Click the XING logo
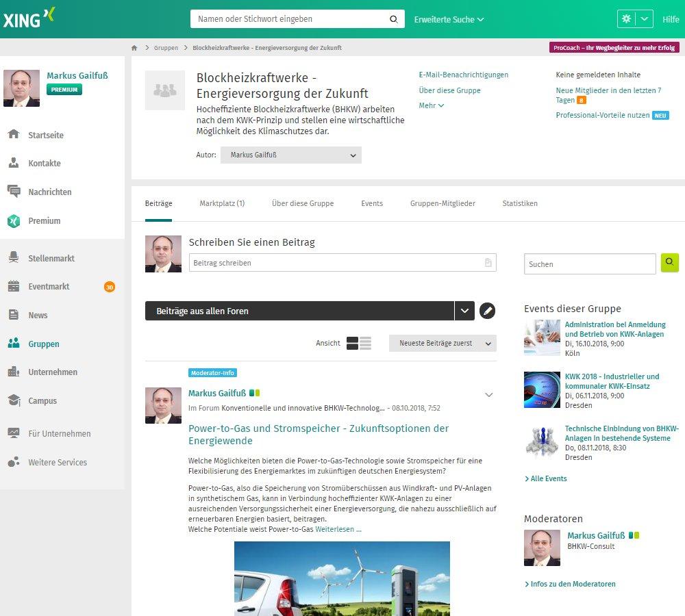Viewport: 685px width, 616px height. point(29,18)
